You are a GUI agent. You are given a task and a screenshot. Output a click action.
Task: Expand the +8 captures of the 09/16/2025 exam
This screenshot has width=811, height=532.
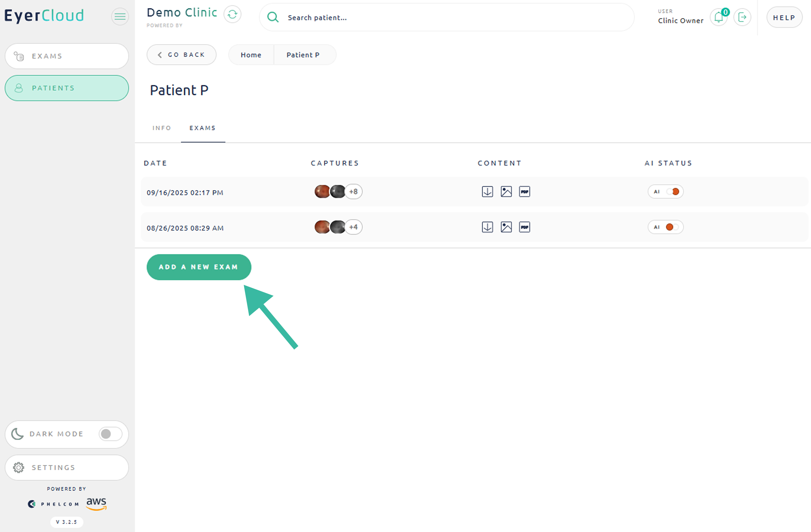tap(353, 192)
